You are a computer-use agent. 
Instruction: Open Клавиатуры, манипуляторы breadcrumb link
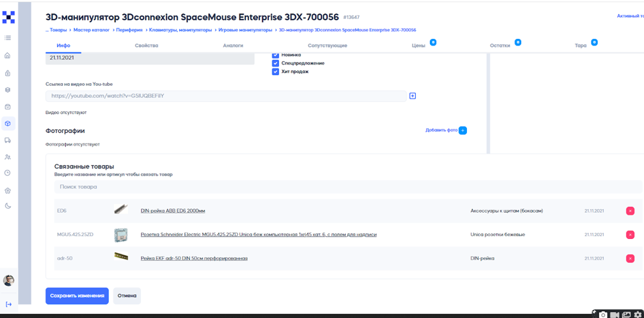tap(180, 30)
